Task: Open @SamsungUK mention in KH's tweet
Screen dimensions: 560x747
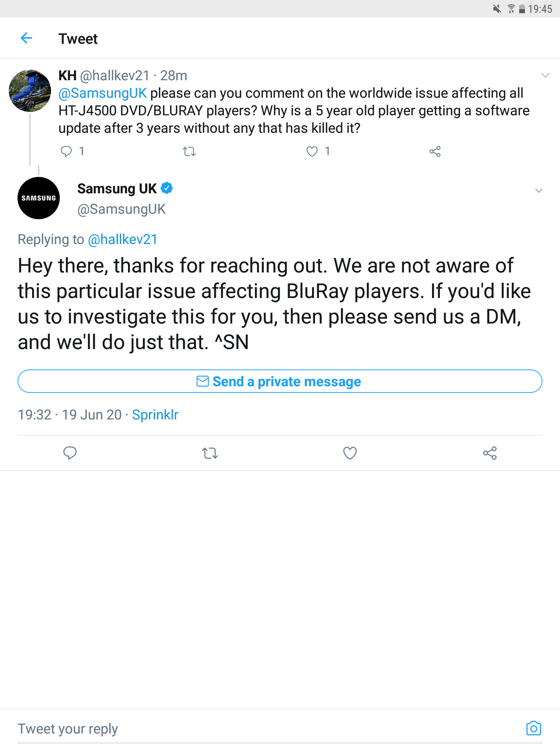Action: 102,93
